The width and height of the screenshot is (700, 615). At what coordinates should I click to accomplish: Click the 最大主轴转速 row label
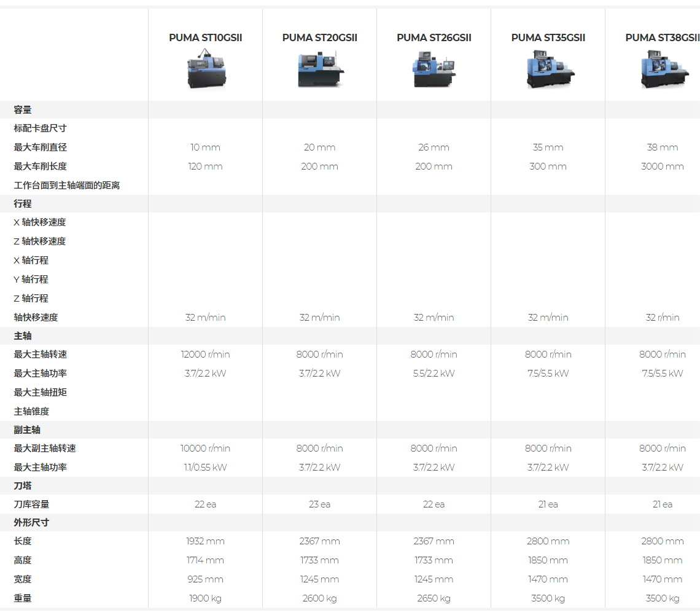pyautogui.click(x=40, y=354)
